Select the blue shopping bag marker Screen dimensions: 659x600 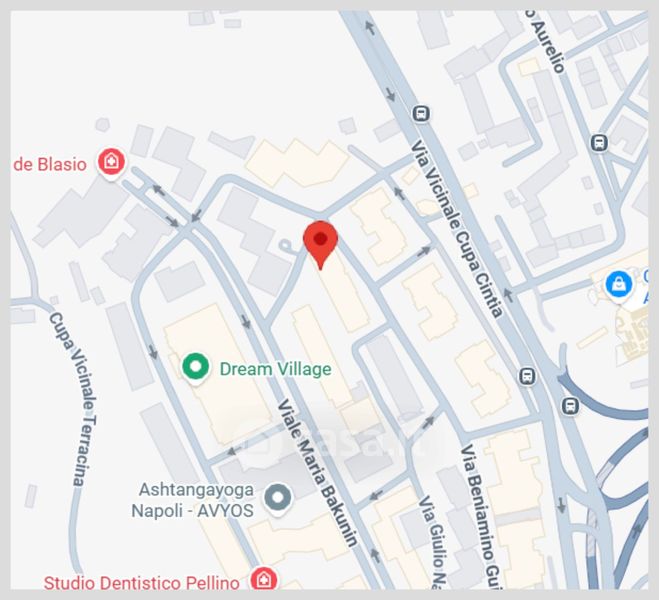[619, 286]
